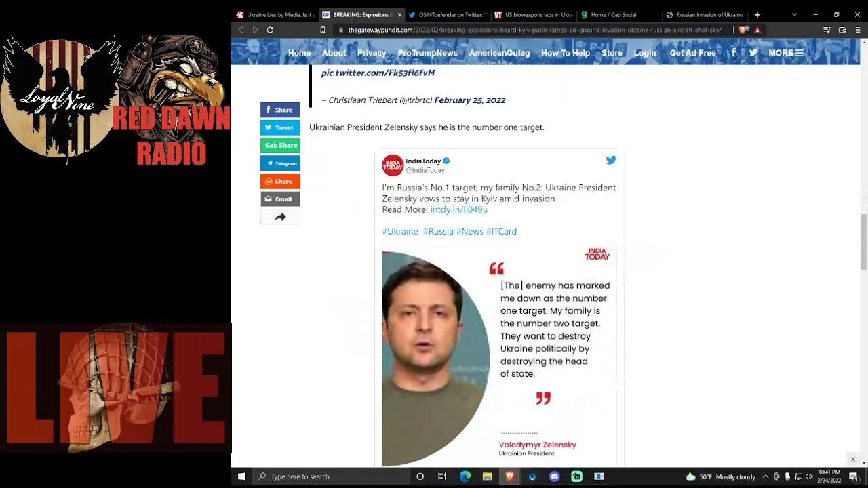
Task: Open File Explorer from the taskbar
Action: (487, 476)
